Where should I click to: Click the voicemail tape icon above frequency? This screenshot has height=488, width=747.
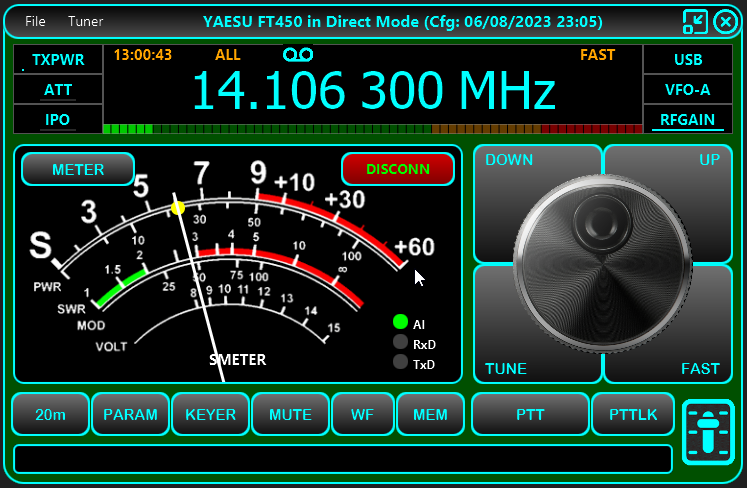click(x=297, y=55)
